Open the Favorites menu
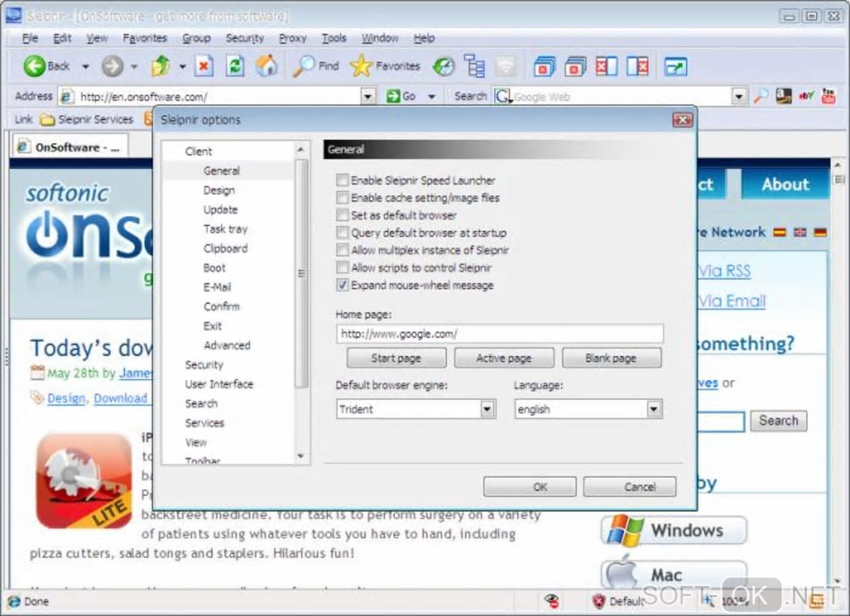Screen dimensions: 850x616 [145, 38]
